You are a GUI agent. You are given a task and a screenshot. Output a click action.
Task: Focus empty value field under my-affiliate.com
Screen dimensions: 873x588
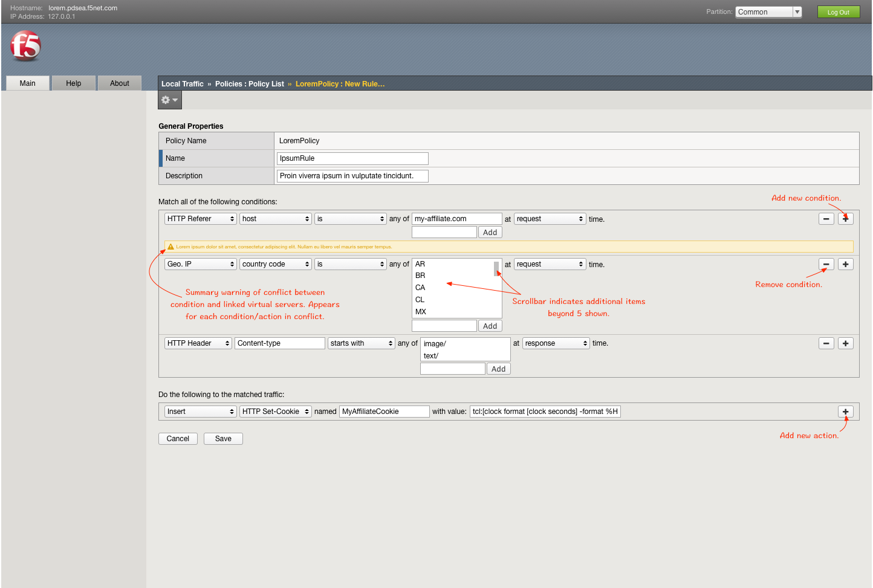444,232
